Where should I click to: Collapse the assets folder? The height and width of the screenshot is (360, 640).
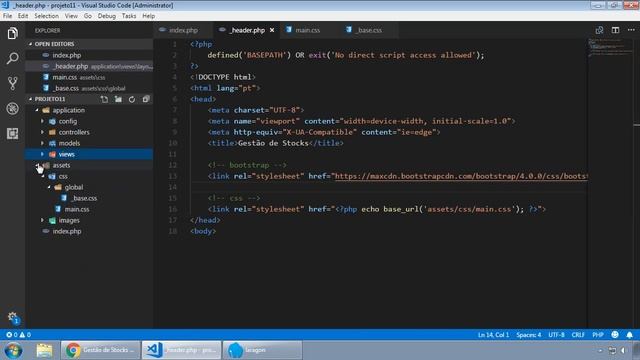click(37, 165)
